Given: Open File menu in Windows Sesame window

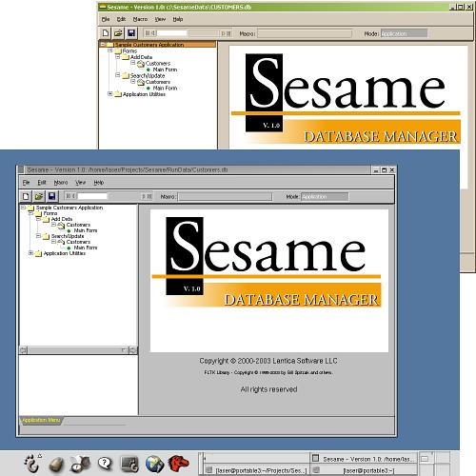Looking at the screenshot, I should pos(106,19).
